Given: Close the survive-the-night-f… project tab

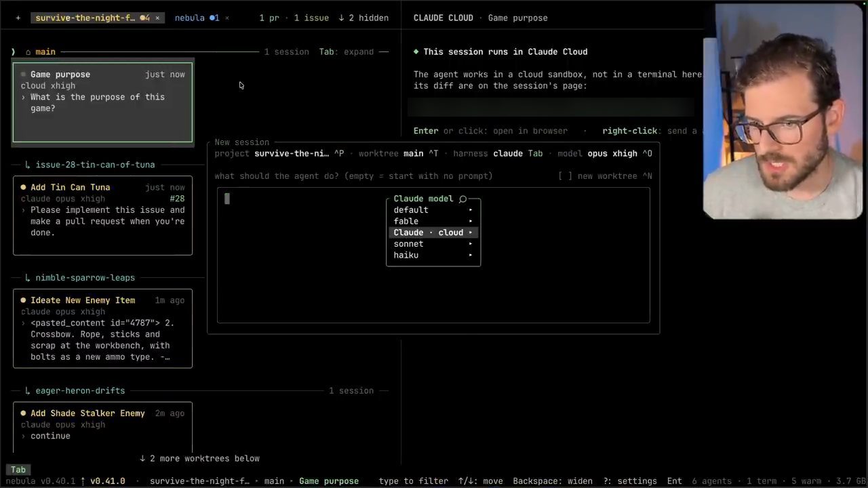Looking at the screenshot, I should tap(157, 18).
